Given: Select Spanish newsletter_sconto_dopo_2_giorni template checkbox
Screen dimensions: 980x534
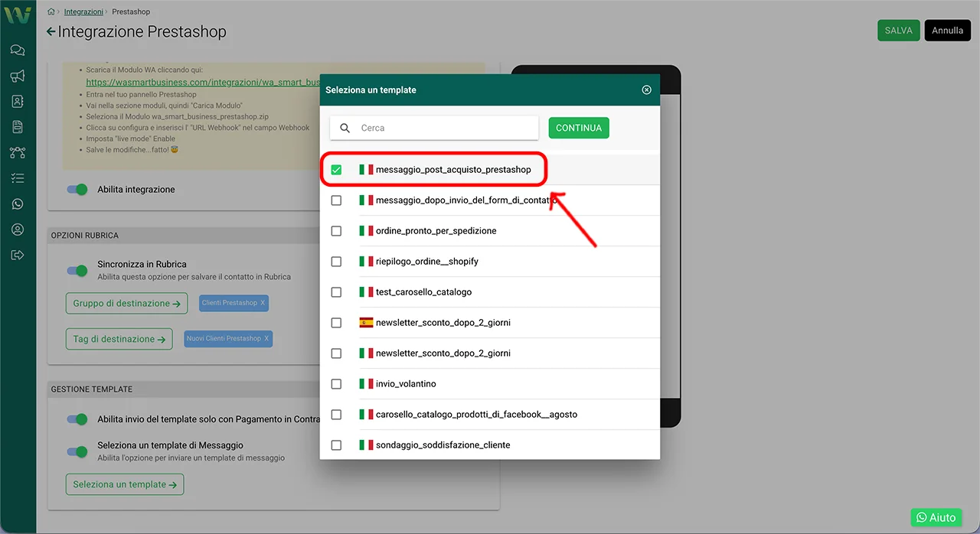Looking at the screenshot, I should (x=336, y=323).
